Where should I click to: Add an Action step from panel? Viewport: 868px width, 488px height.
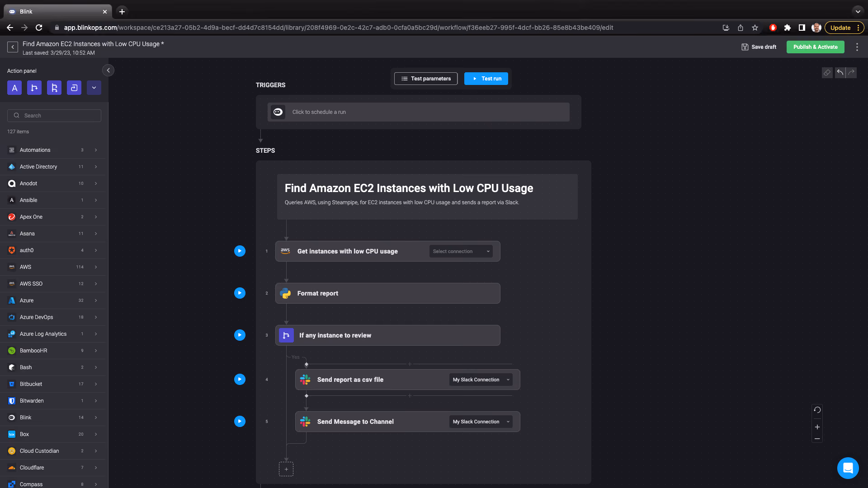coord(14,88)
